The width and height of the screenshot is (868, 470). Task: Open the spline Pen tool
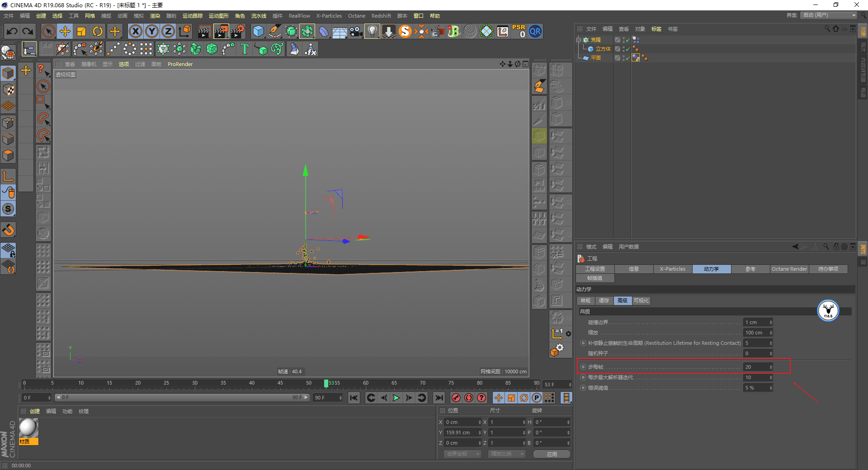274,31
